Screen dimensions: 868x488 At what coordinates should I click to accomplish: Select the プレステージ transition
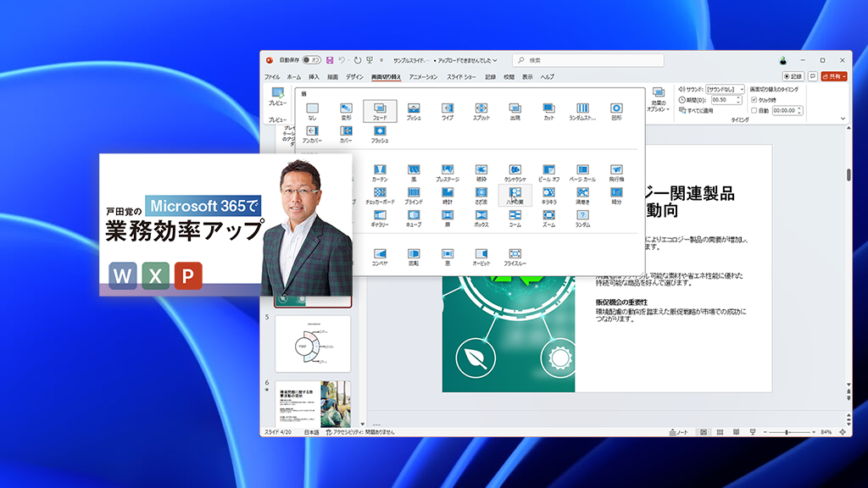448,173
